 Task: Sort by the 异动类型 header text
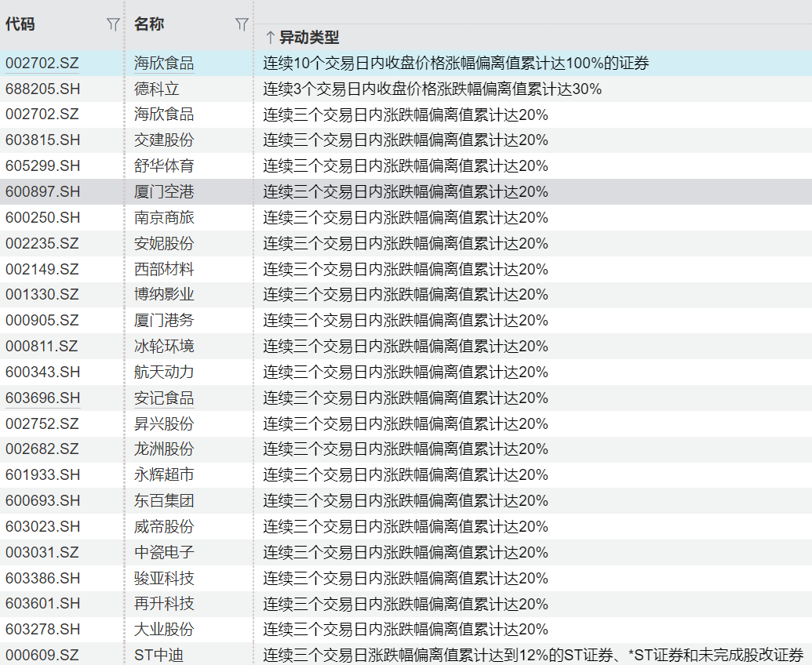(309, 38)
